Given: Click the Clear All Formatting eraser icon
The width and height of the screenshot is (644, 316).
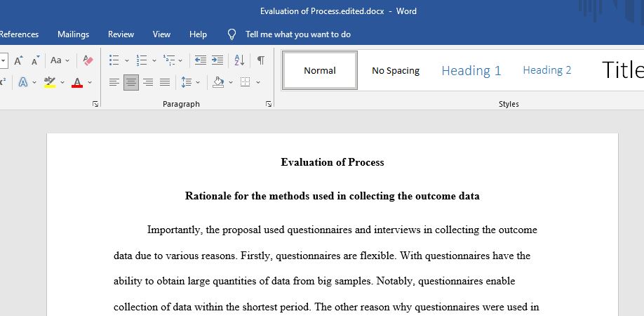Looking at the screenshot, I should click(x=88, y=61).
